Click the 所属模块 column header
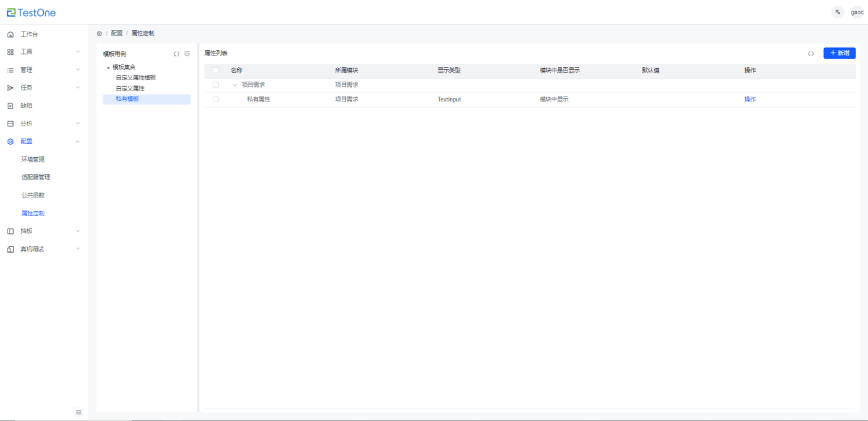This screenshot has height=421, width=868. [x=347, y=70]
